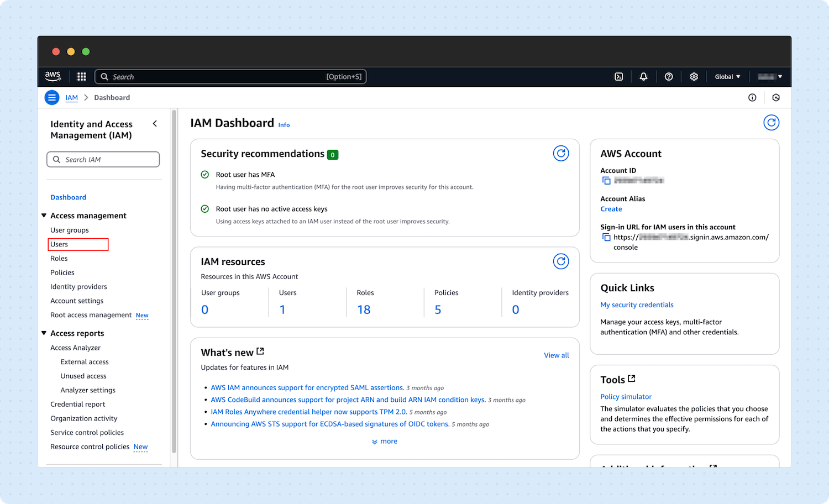The width and height of the screenshot is (829, 504).
Task: Open Organization activity
Action: coord(84,418)
